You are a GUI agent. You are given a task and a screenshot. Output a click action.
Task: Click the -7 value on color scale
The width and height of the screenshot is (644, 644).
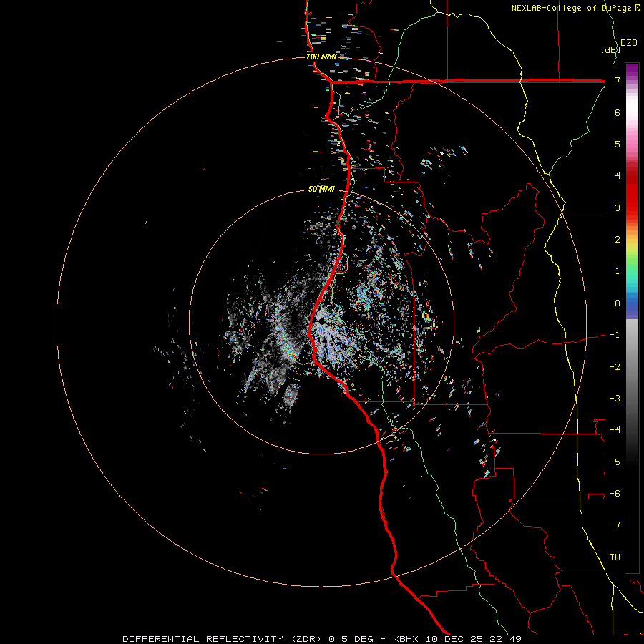click(x=615, y=525)
